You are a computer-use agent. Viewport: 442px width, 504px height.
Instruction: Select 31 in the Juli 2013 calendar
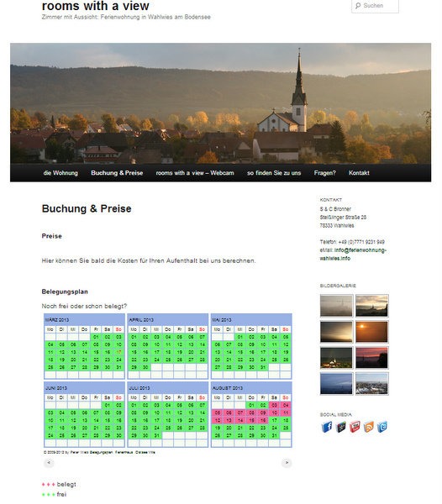tap(156, 435)
